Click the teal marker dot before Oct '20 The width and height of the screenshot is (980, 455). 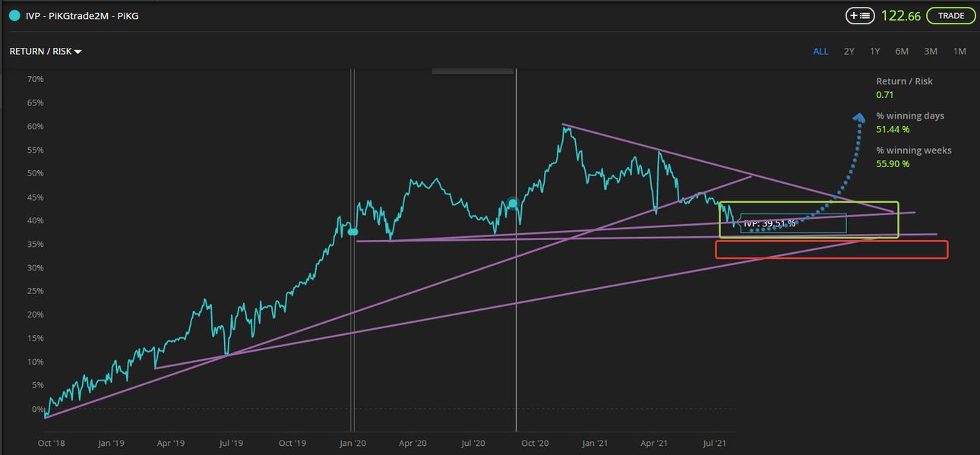513,204
